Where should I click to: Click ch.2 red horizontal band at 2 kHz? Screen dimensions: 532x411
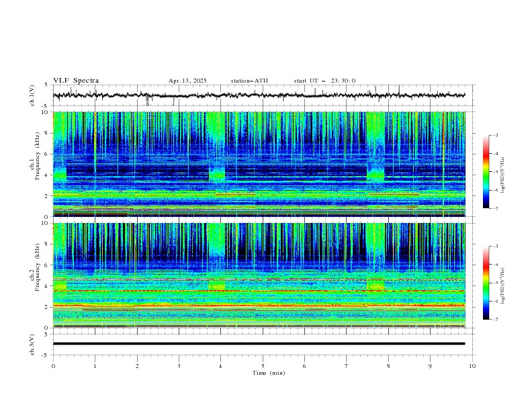pyautogui.click(x=259, y=306)
